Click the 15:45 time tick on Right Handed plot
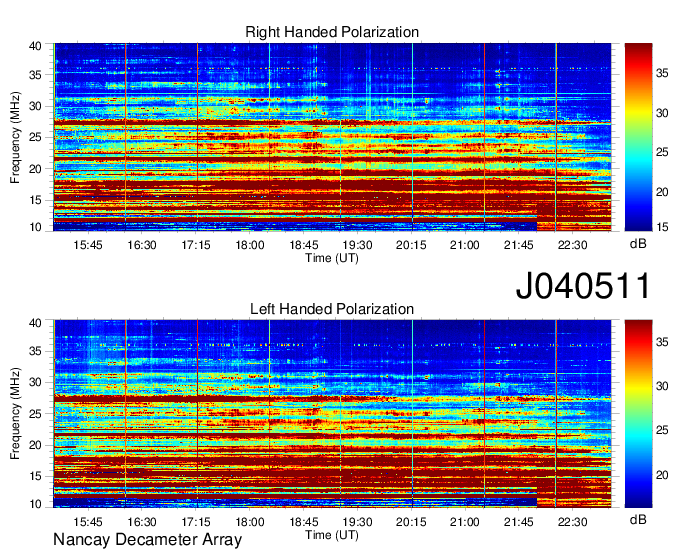Viewport: 680px width, 552px height. (x=88, y=245)
